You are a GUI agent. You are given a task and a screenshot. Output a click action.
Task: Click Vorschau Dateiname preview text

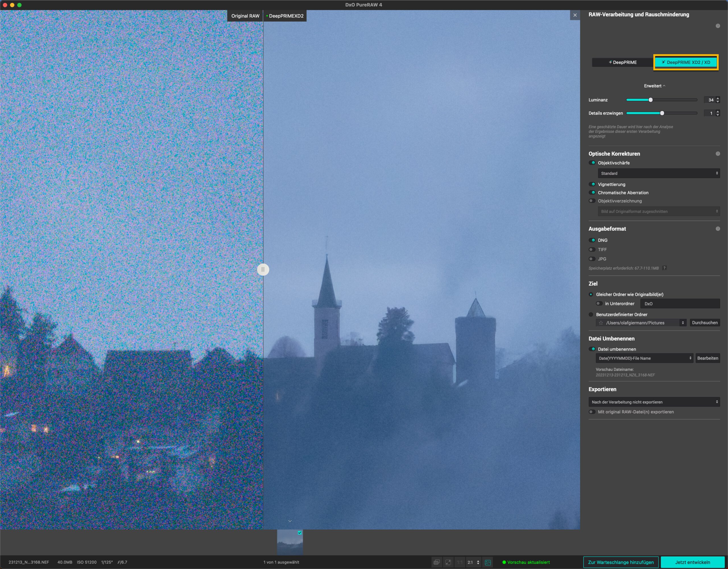pyautogui.click(x=625, y=375)
